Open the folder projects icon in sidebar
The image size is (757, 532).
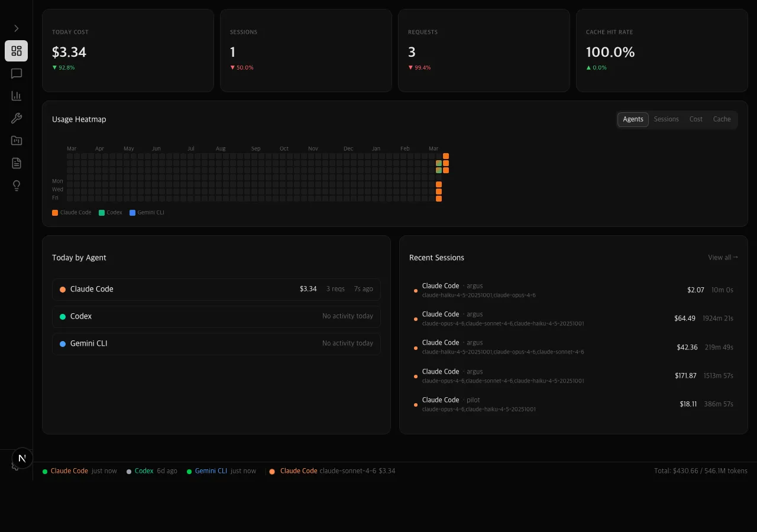click(x=17, y=141)
